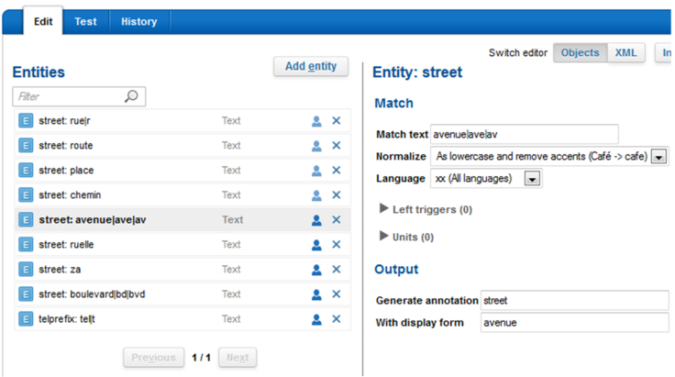Click the With display form field
This screenshot has height=377, width=675.
tap(575, 323)
